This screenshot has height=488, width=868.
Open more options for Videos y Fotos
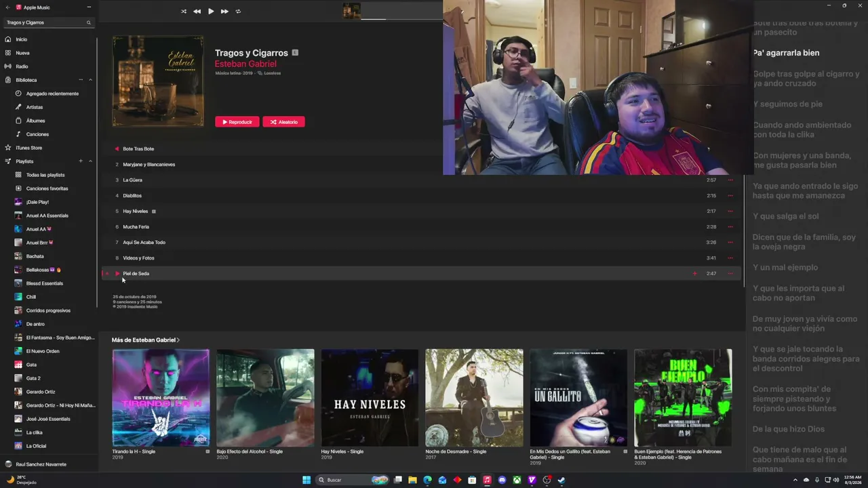tap(730, 258)
